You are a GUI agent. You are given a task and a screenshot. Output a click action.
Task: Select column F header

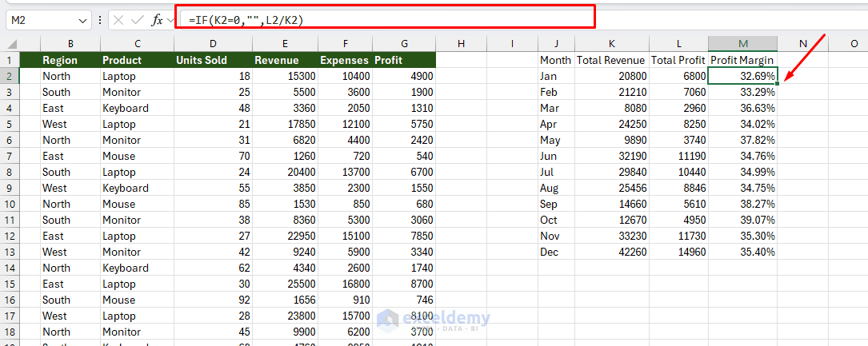point(346,44)
